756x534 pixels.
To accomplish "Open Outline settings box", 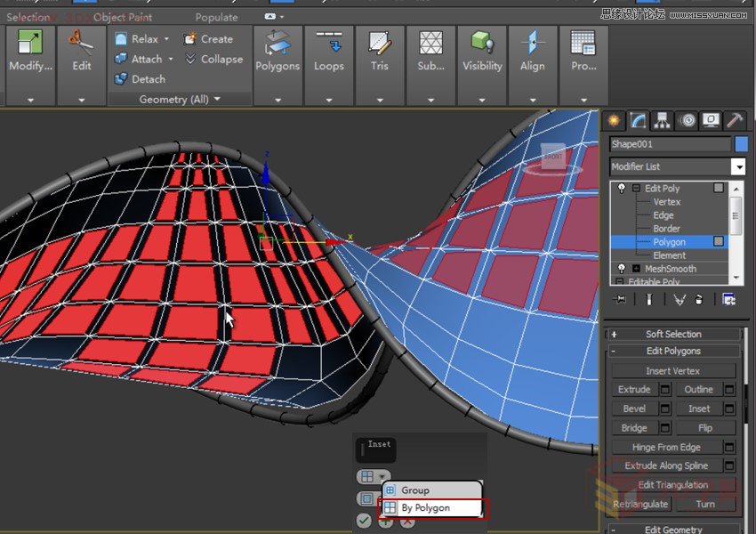I will coord(729,389).
